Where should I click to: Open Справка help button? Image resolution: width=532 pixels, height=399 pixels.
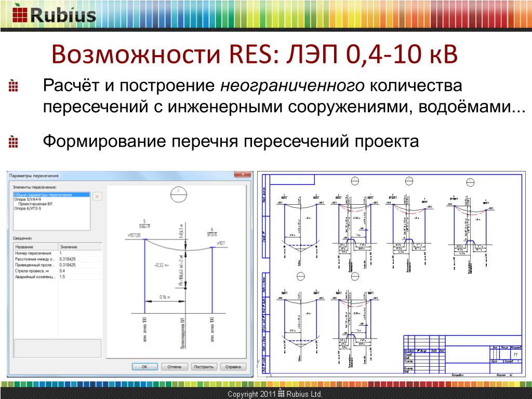coord(233,367)
